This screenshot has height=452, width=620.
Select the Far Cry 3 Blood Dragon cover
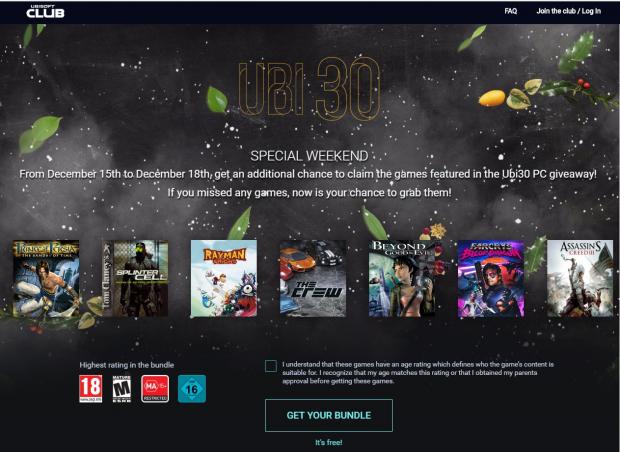491,278
